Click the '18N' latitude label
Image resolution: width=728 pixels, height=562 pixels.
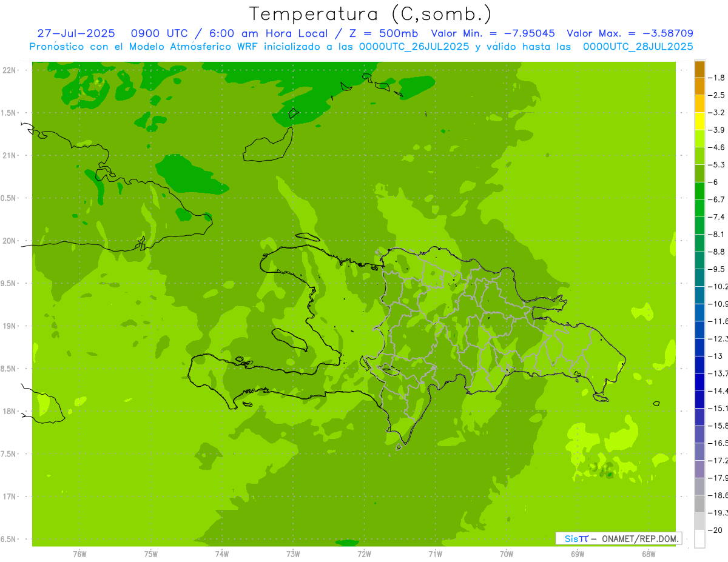tap(10, 412)
